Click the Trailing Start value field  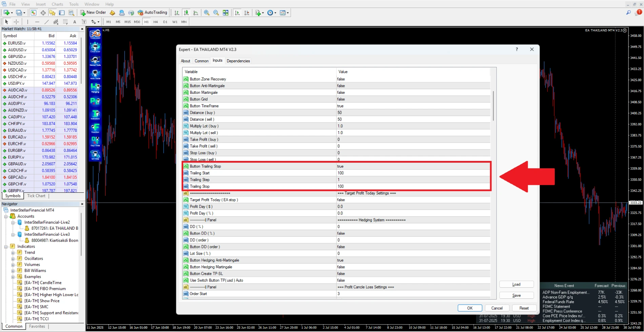(x=413, y=173)
